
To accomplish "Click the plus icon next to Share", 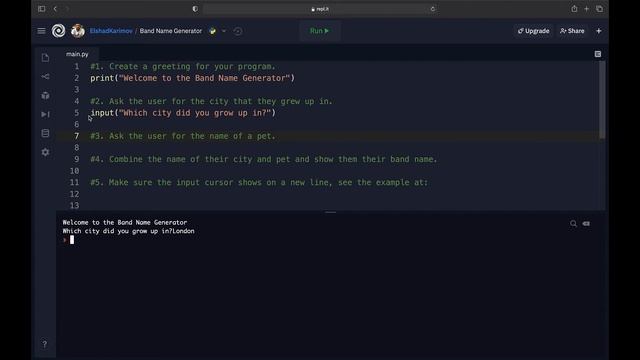I will click(599, 31).
